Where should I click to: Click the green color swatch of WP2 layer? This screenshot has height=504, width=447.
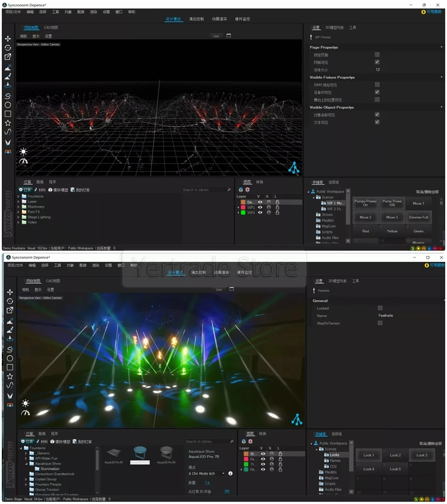coord(243,213)
